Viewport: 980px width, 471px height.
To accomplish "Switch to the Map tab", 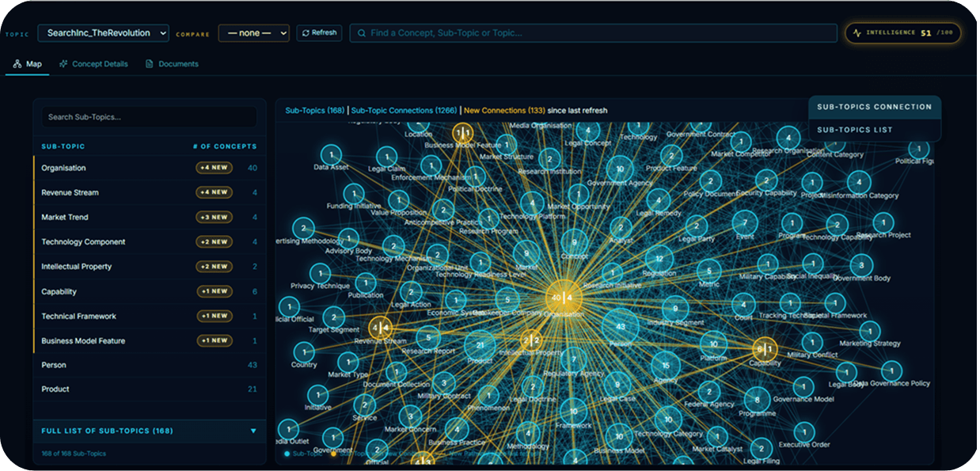I will (28, 64).
